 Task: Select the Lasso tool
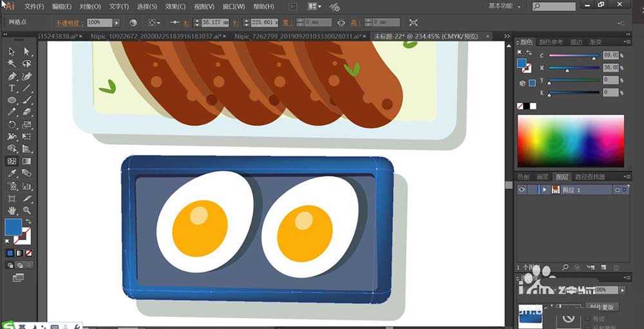click(x=26, y=64)
